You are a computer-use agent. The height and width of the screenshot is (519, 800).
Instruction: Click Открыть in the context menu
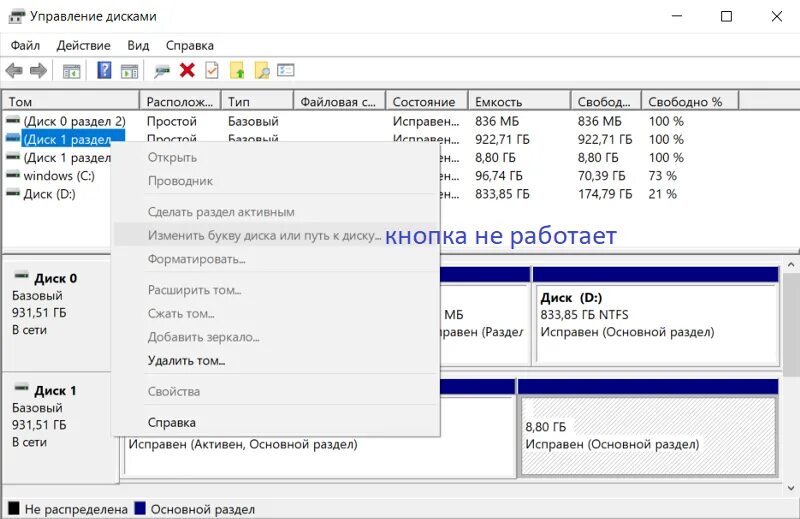point(276,157)
